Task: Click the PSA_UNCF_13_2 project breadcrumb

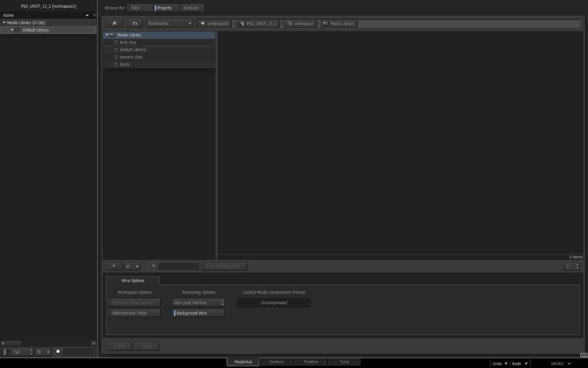Action: click(258, 24)
